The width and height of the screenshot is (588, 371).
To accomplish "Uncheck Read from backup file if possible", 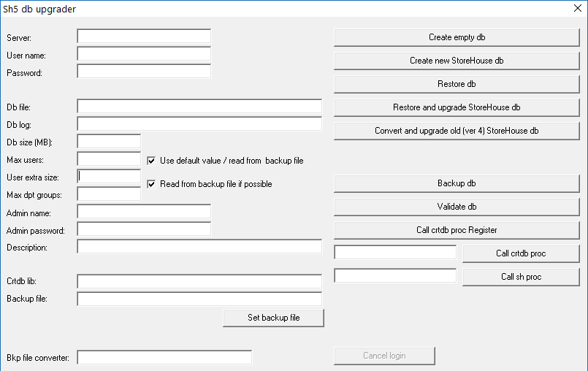I will click(151, 184).
